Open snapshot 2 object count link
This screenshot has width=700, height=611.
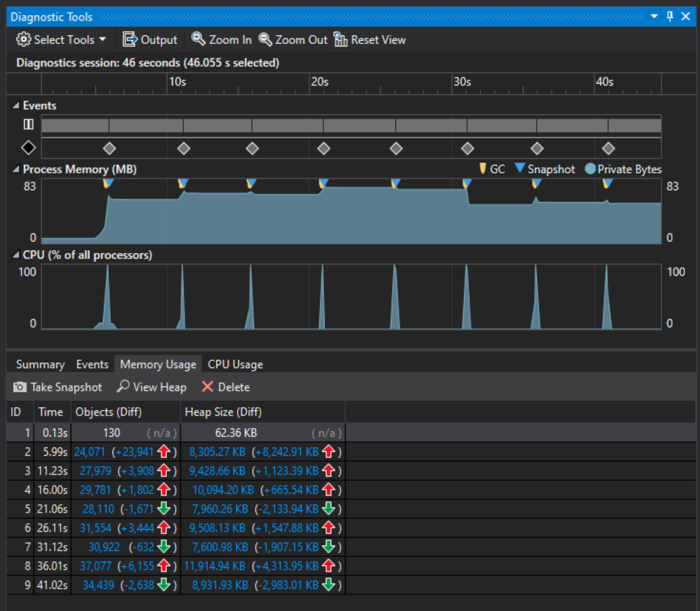tap(90, 452)
